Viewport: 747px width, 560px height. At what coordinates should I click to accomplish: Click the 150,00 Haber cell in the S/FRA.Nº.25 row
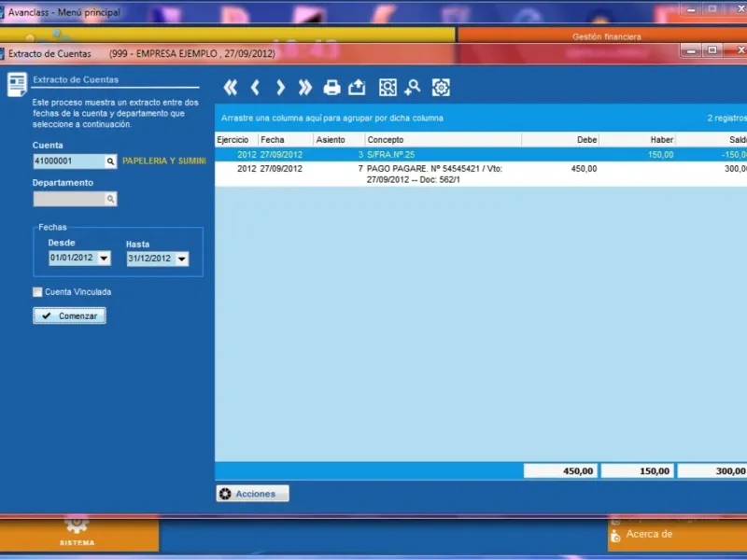660,155
